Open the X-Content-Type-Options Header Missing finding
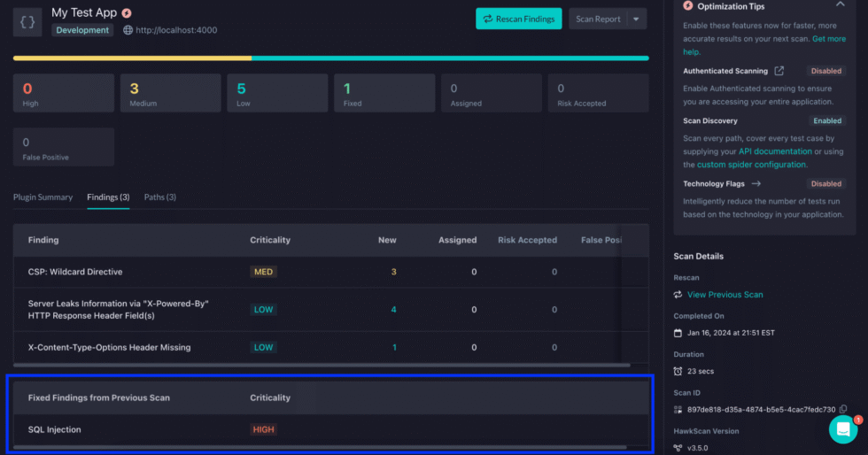 109,347
